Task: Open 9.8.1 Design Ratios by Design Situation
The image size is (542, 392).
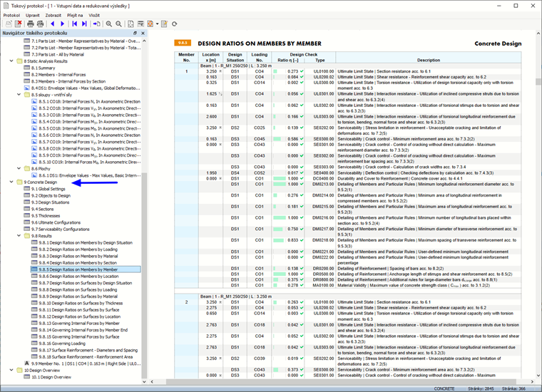Action: point(86,243)
